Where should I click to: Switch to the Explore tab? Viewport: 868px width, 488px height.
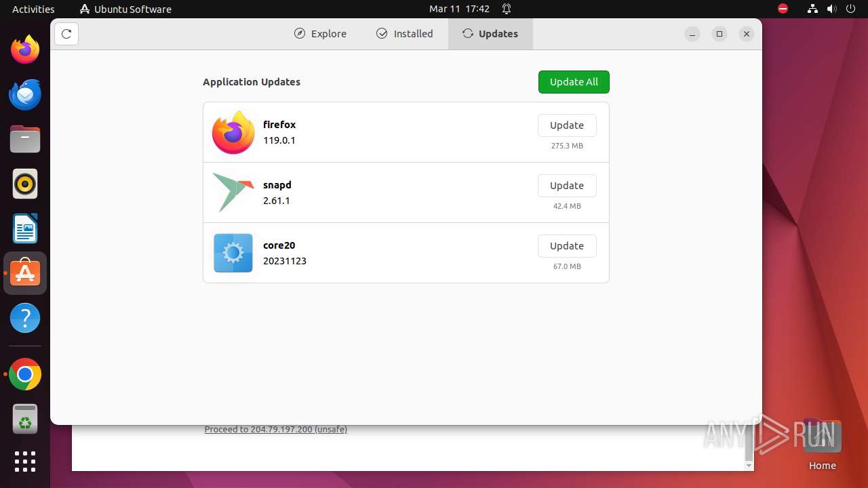(320, 34)
